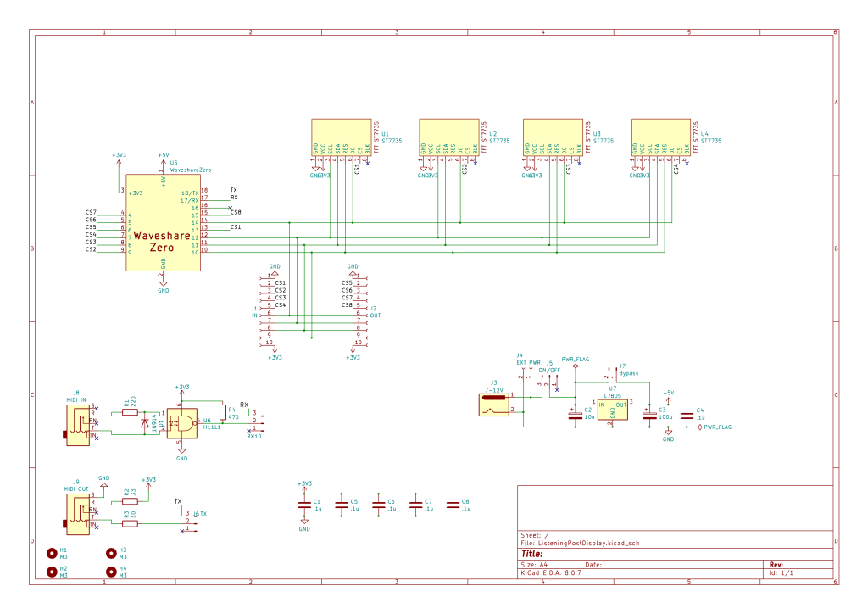Select the 1N914 diode D1
This screenshot has width=868, height=614.
(145, 421)
